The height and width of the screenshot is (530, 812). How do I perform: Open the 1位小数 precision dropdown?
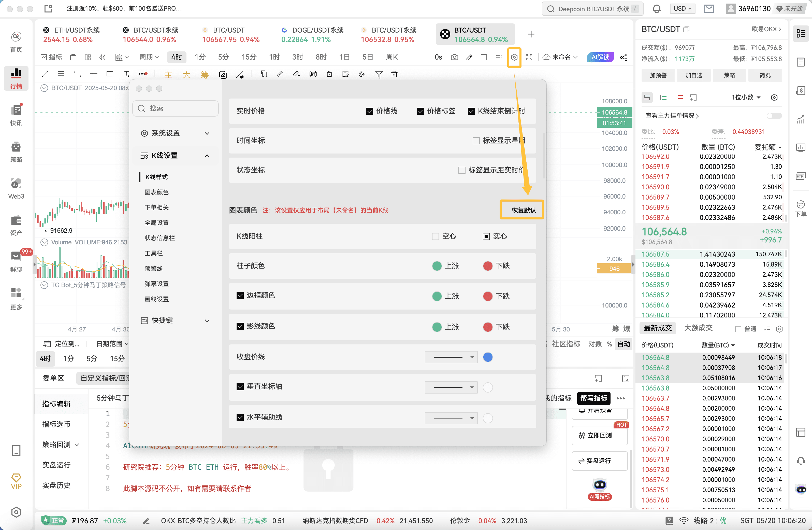click(x=746, y=97)
